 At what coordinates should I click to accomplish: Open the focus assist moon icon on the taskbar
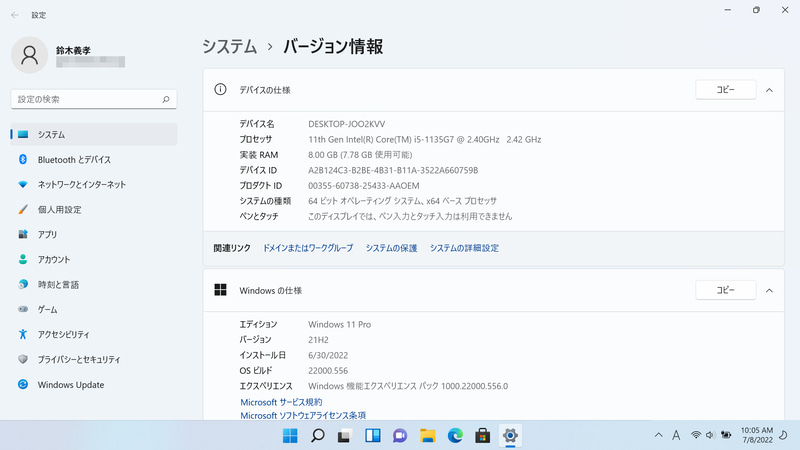coord(783,435)
